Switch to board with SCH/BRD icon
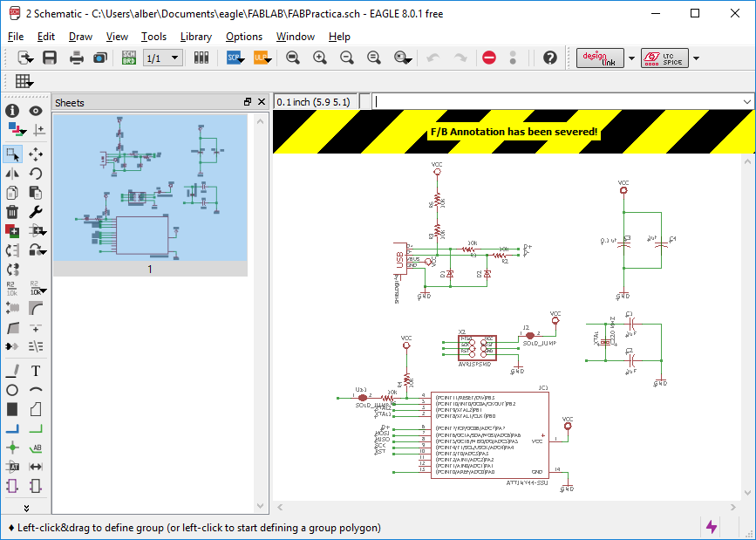 point(129,58)
